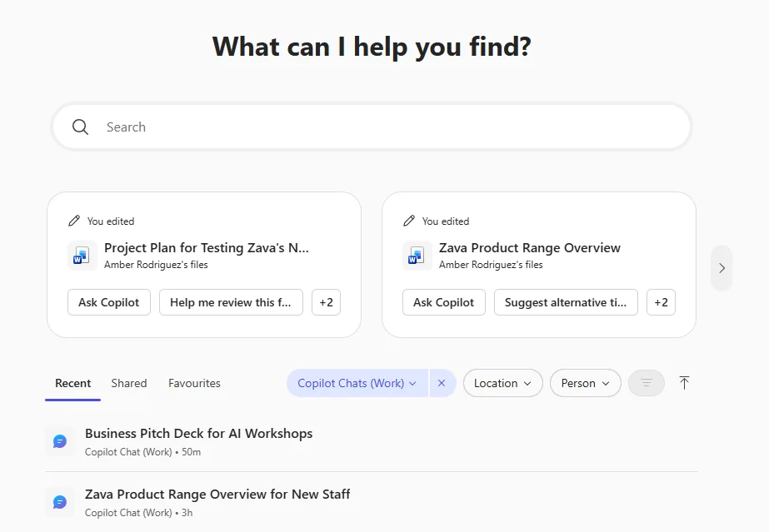Click Ask Copilot on Zava Product Range card
The width and height of the screenshot is (769, 532).
coord(444,302)
